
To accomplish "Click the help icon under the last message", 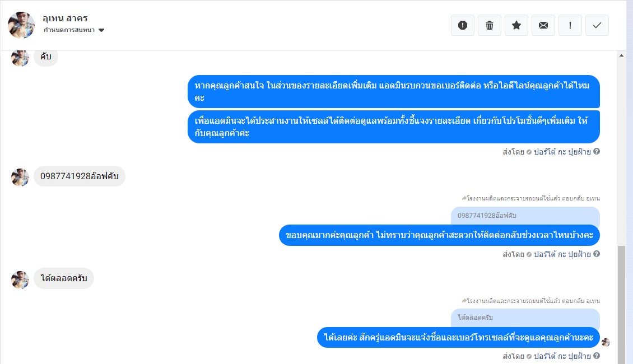I will [x=597, y=356].
